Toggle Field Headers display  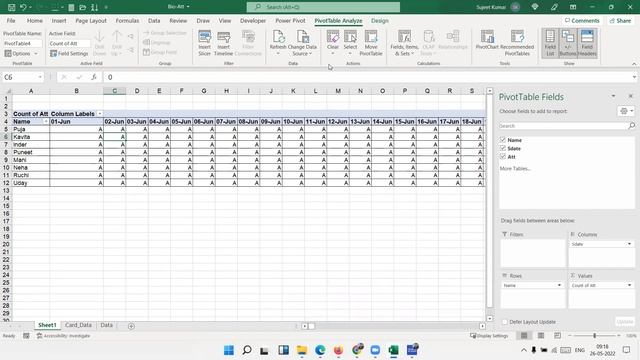click(x=587, y=42)
